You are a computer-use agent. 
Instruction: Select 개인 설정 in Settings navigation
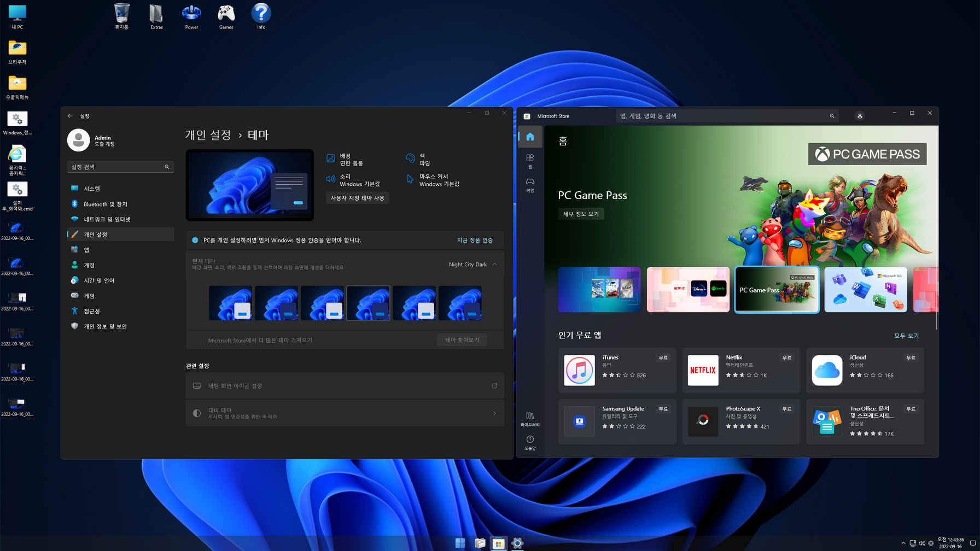coord(120,235)
